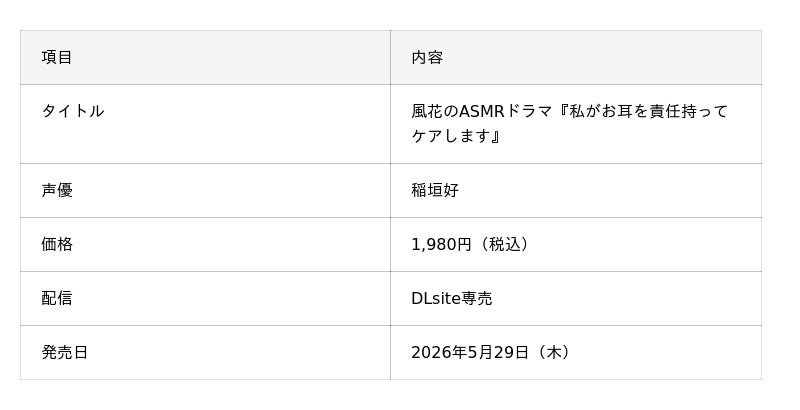The height and width of the screenshot is (410, 800).
Task: Select the 発売日 row label
Action: coord(65,352)
